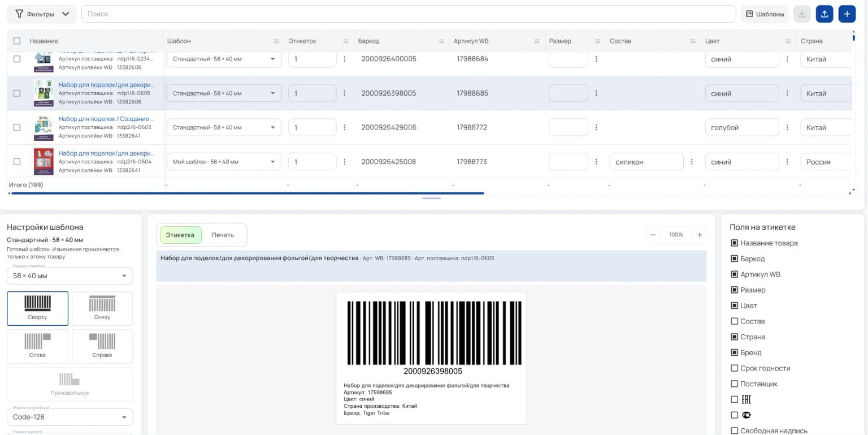Open three-dot menu beside голубой color field
The height and width of the screenshot is (435, 868).
point(787,127)
